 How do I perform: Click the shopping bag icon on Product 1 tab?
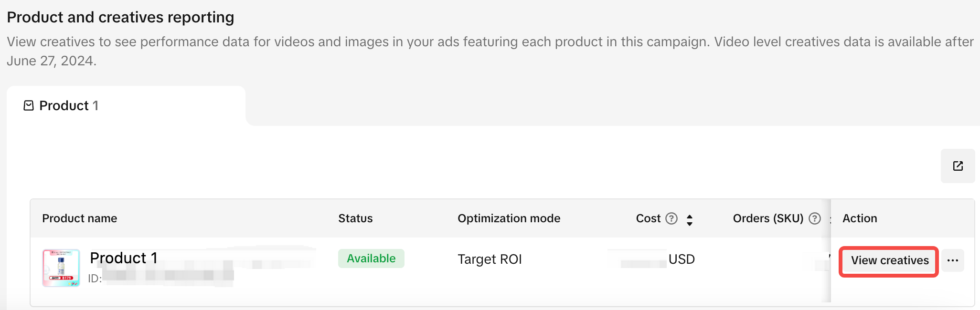pyautogui.click(x=29, y=105)
